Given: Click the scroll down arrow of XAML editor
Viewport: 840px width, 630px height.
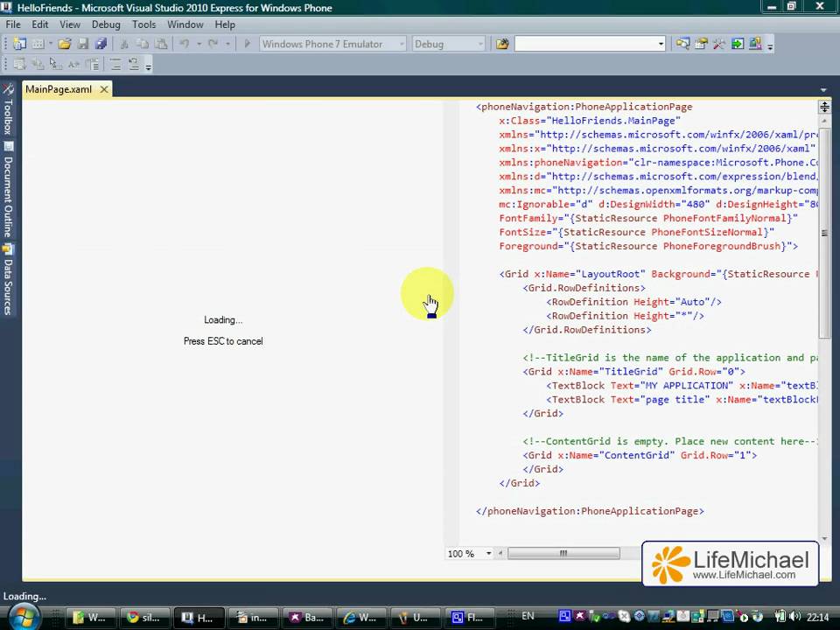Looking at the screenshot, I should click(824, 539).
